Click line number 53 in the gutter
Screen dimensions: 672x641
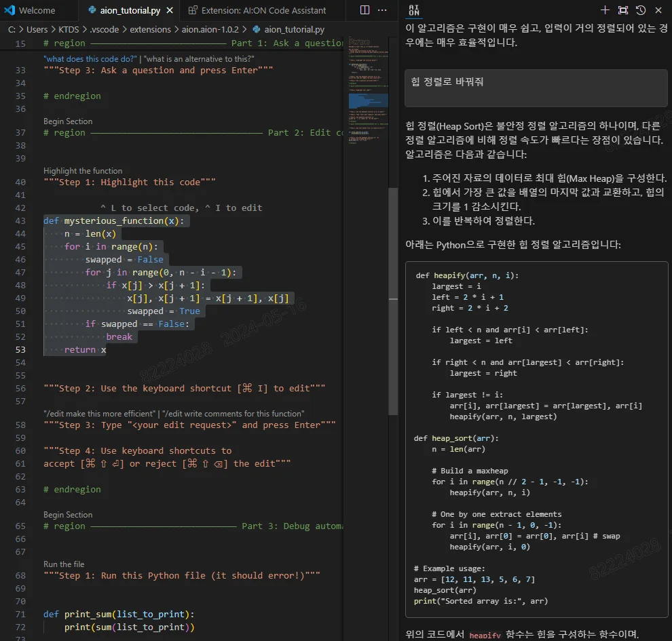20,350
